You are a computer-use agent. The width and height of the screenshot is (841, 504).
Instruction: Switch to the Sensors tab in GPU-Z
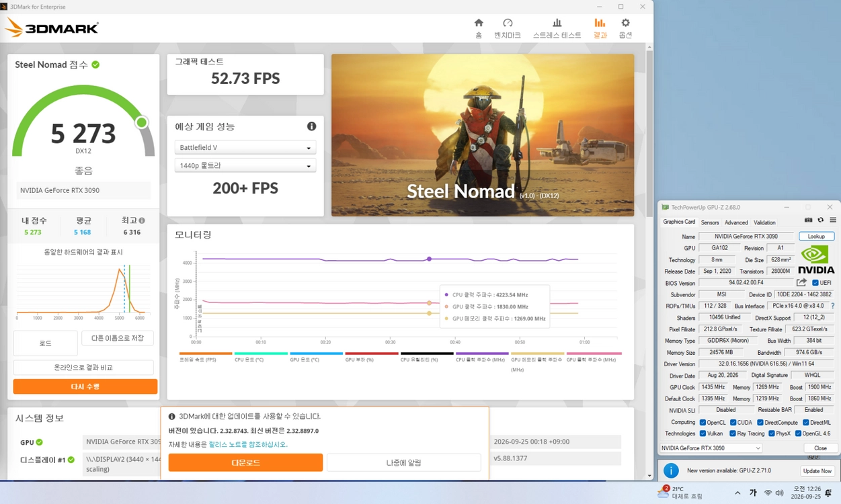(710, 222)
